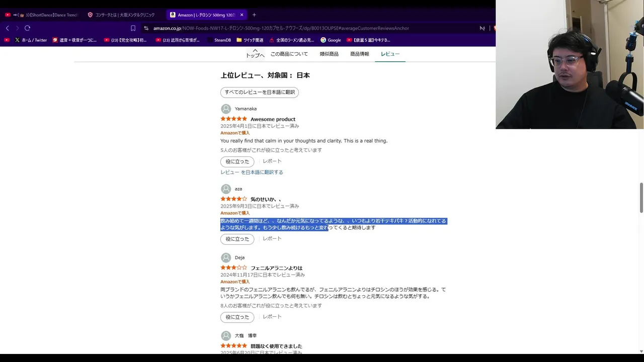Click four-star rating on aza review
Screen dimensions: 644x362
(233, 199)
